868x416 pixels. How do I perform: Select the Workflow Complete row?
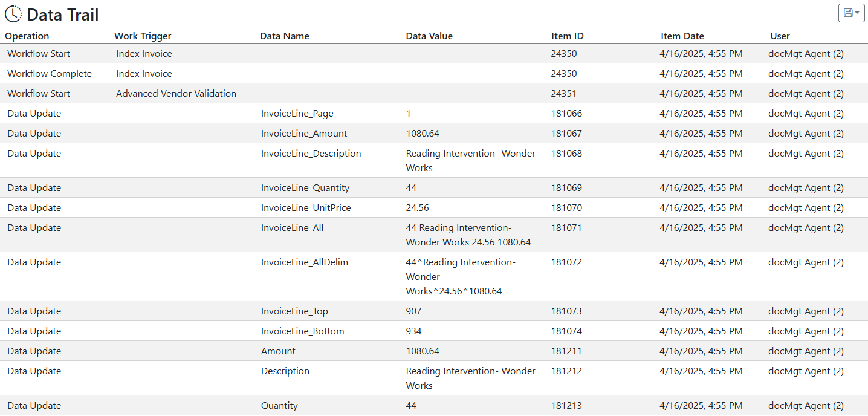434,73
